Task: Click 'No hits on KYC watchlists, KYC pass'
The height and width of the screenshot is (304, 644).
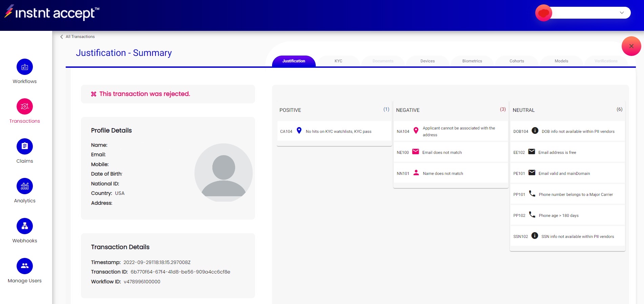Action: (338, 131)
